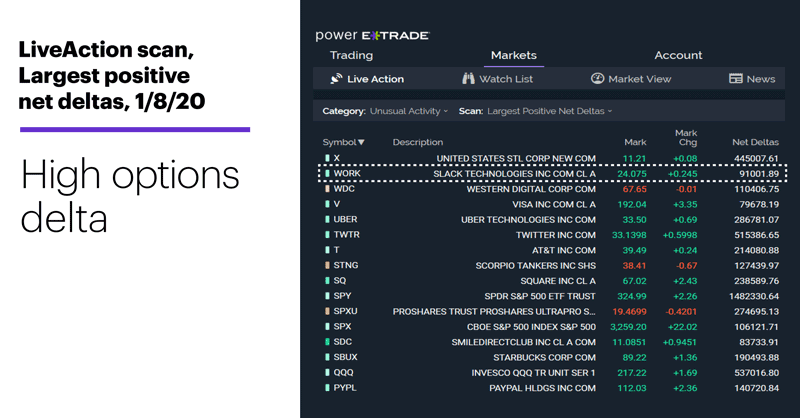Click the orange indicator beside SPXU symbol
The image size is (800, 418).
327,311
